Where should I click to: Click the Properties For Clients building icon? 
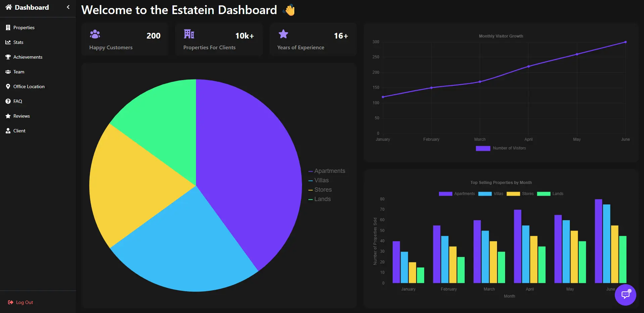coord(189,34)
